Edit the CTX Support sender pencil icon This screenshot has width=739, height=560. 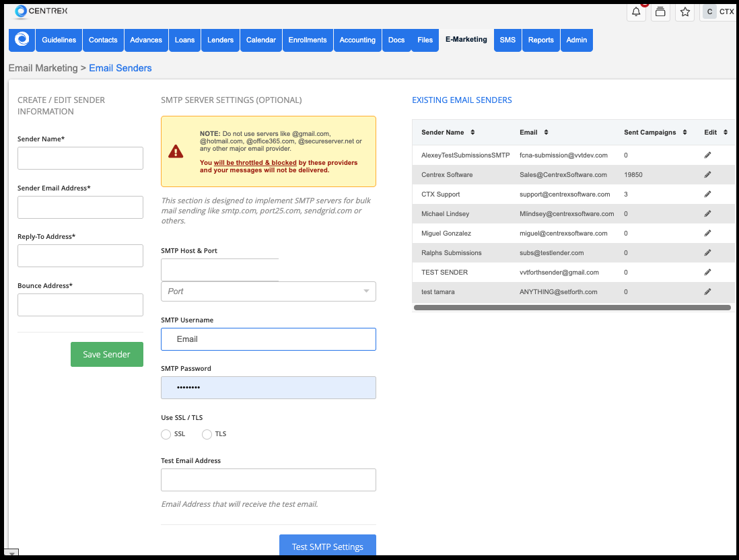click(x=707, y=195)
